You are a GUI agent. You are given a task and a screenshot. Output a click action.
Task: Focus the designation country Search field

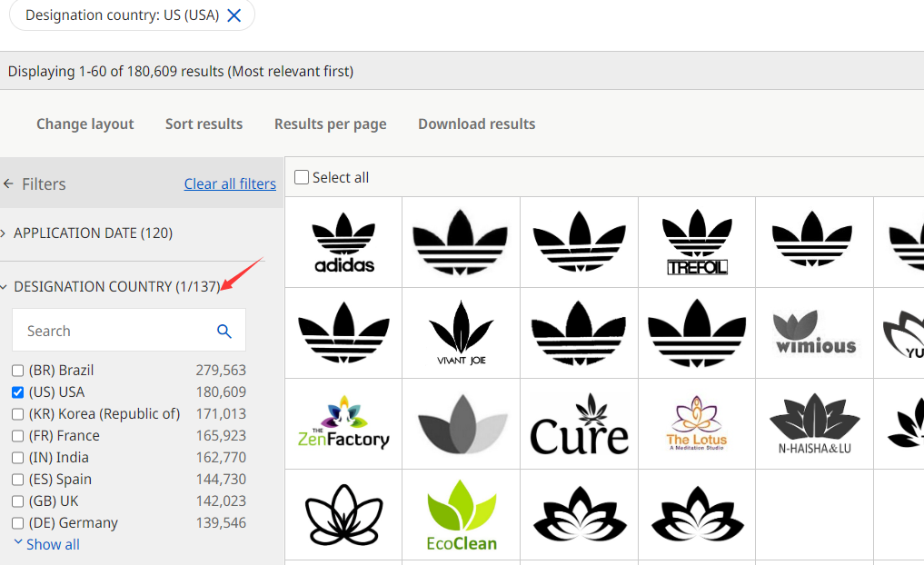[129, 331]
